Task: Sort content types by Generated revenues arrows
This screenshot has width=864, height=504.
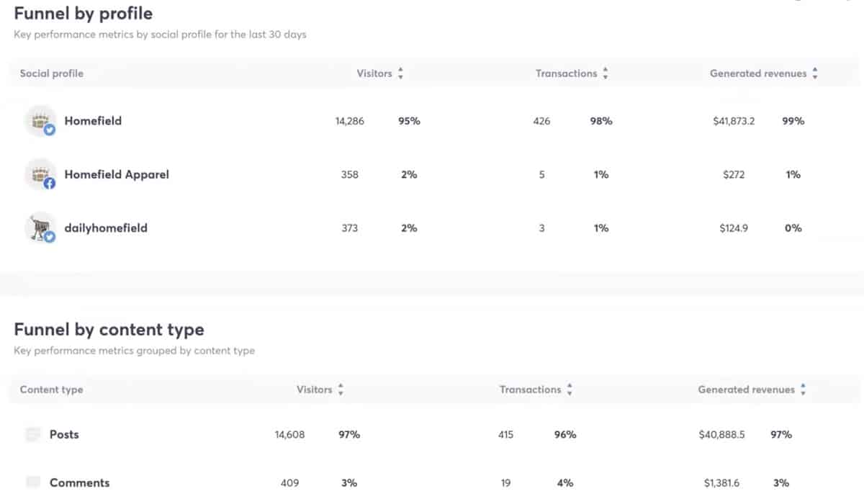Action: [803, 390]
